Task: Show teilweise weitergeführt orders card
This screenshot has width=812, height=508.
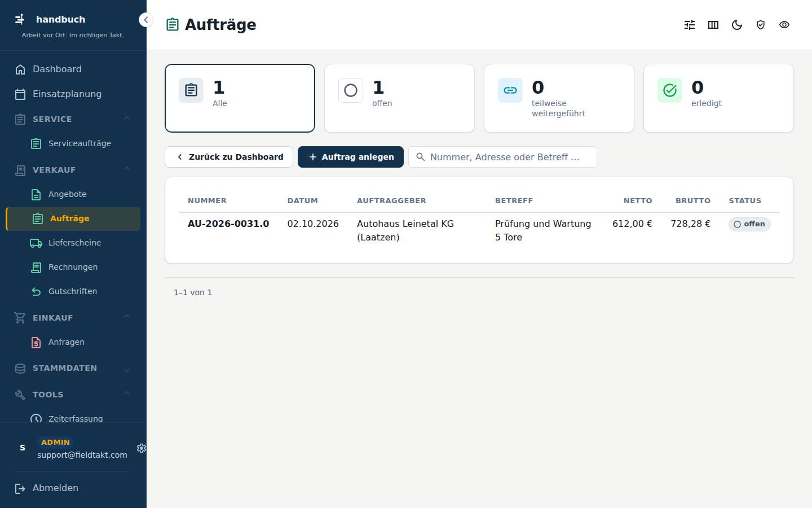Action: pos(559,98)
